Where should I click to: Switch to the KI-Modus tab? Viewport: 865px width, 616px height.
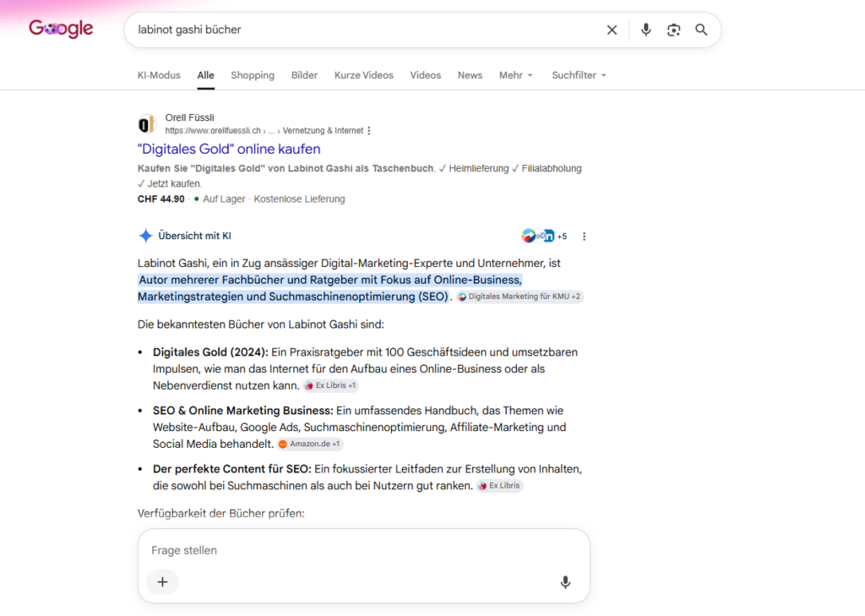pyautogui.click(x=159, y=75)
